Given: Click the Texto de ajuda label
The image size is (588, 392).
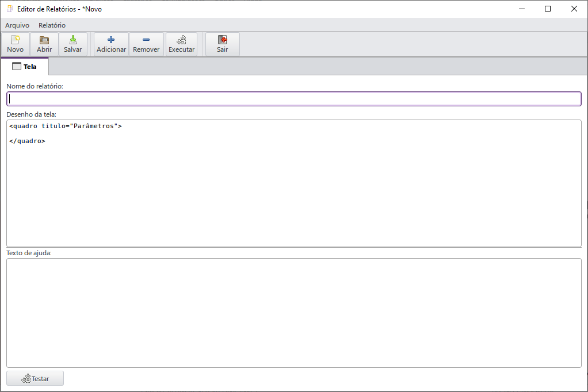Looking at the screenshot, I should click(x=29, y=253).
